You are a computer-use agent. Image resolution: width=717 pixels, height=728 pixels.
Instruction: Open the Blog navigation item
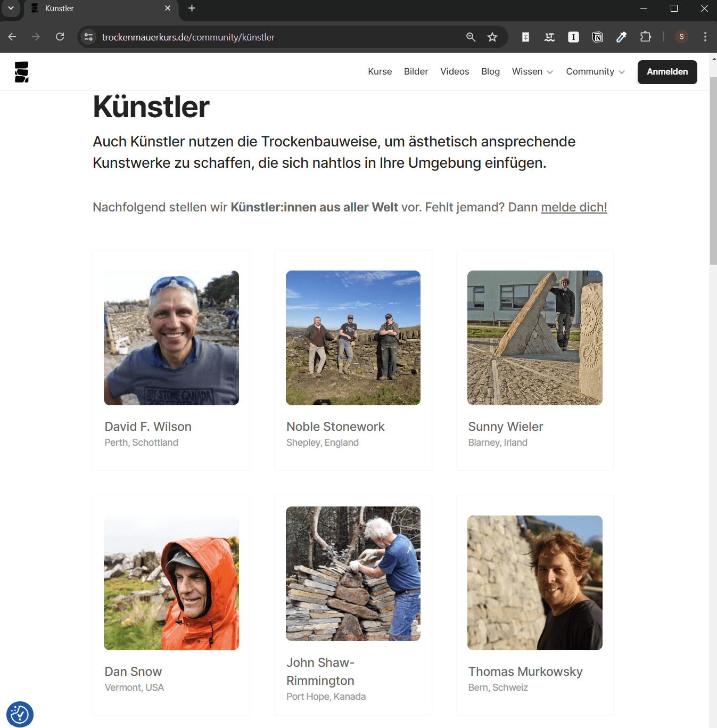(490, 71)
